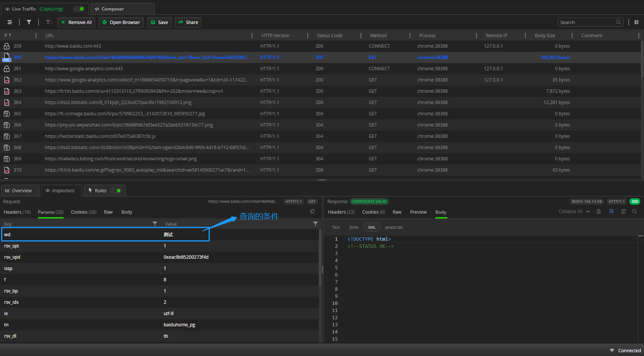Viewport: 644px width, 356px height.
Task: Copy the response body using the copy icon
Action: coord(624,211)
